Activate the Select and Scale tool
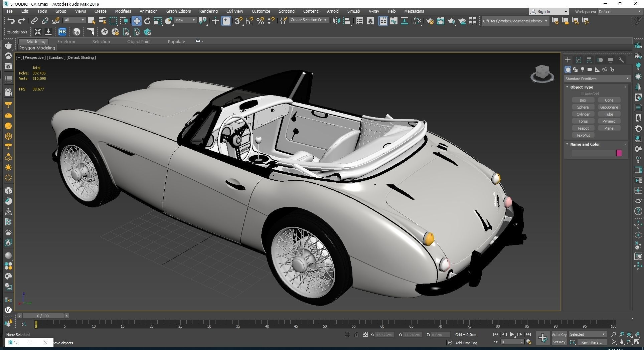644x350 pixels. pos(158,21)
